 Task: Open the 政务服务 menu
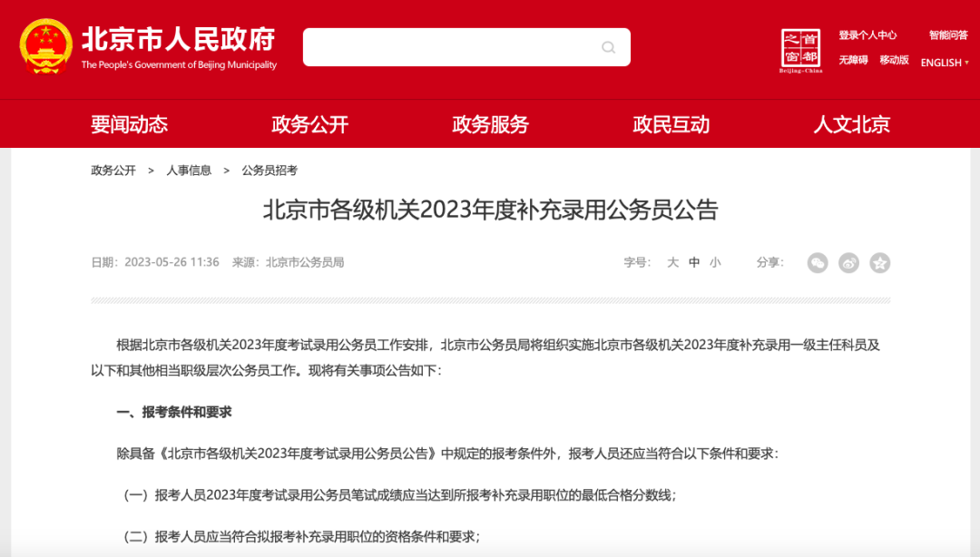pos(491,124)
